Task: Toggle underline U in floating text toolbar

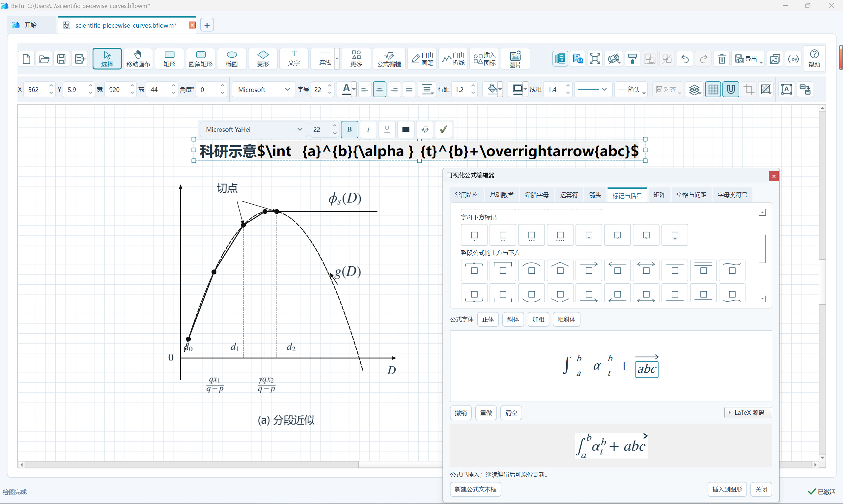Action: [x=387, y=129]
